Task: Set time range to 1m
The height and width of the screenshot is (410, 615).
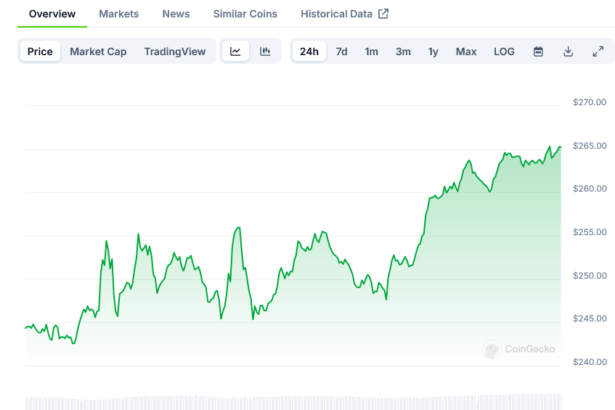Action: click(x=371, y=52)
